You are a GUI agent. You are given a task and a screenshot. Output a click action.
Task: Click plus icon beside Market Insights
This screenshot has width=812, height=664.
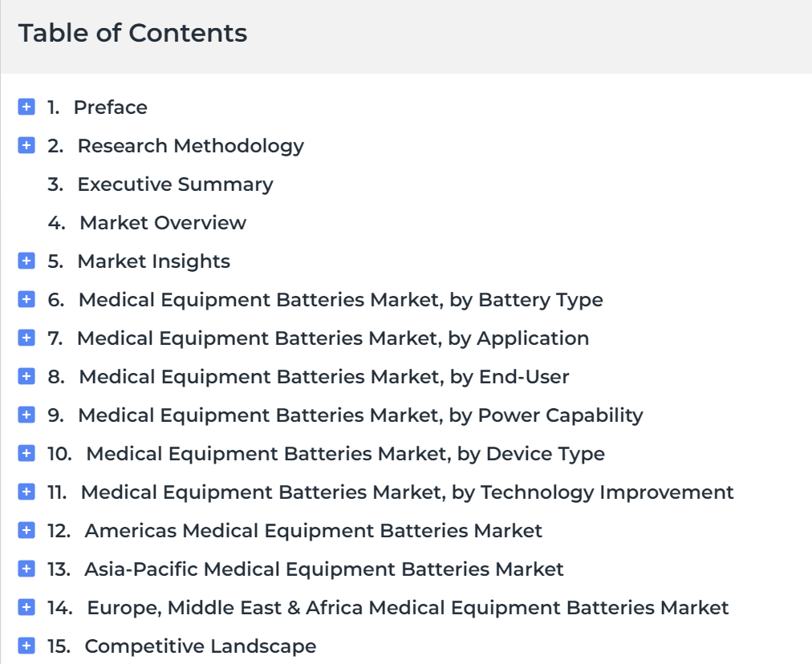pyautogui.click(x=26, y=261)
